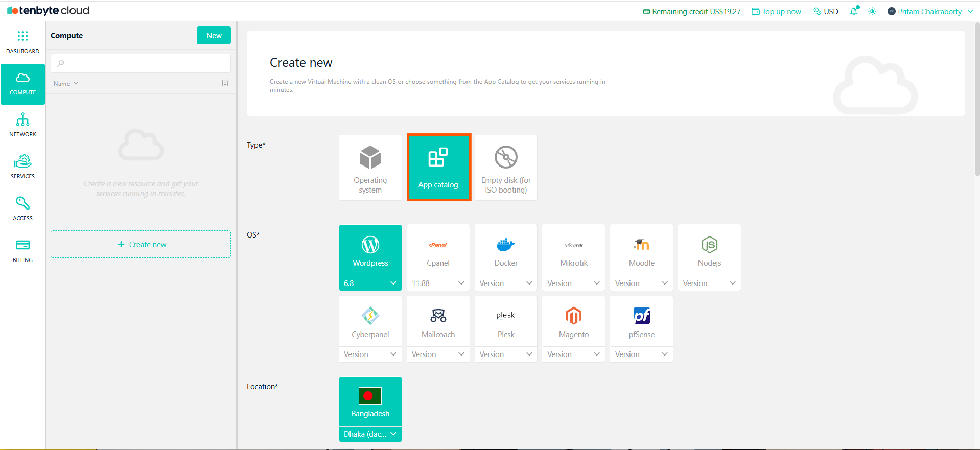This screenshot has height=450, width=980.
Task: Open the notifications bell
Action: [x=854, y=11]
